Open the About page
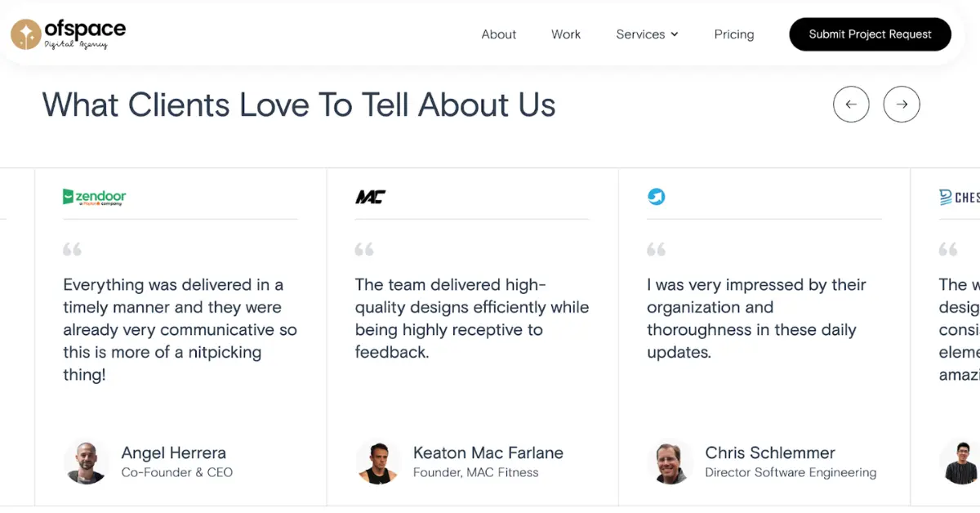The image size is (980, 513). pos(499,34)
